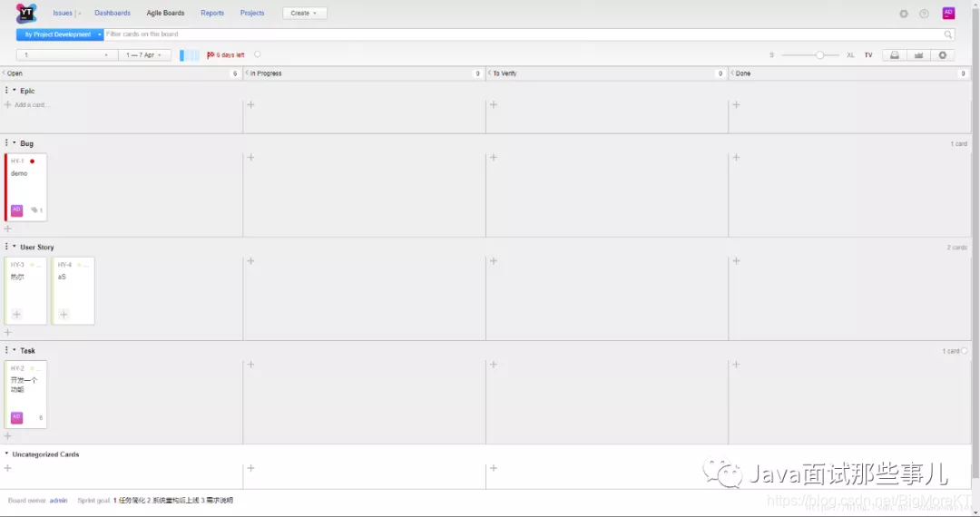
Task: Click the sprint progress bar indicator
Action: pyautogui.click(x=190, y=55)
